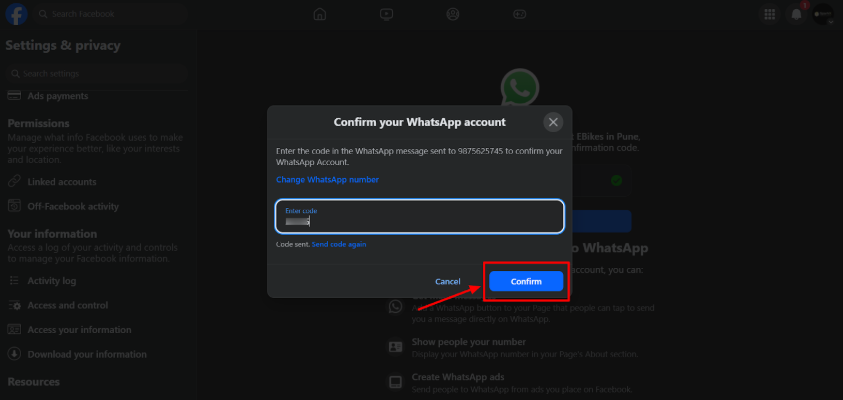Open the notifications bell icon
Image resolution: width=843 pixels, height=400 pixels.
coord(797,14)
